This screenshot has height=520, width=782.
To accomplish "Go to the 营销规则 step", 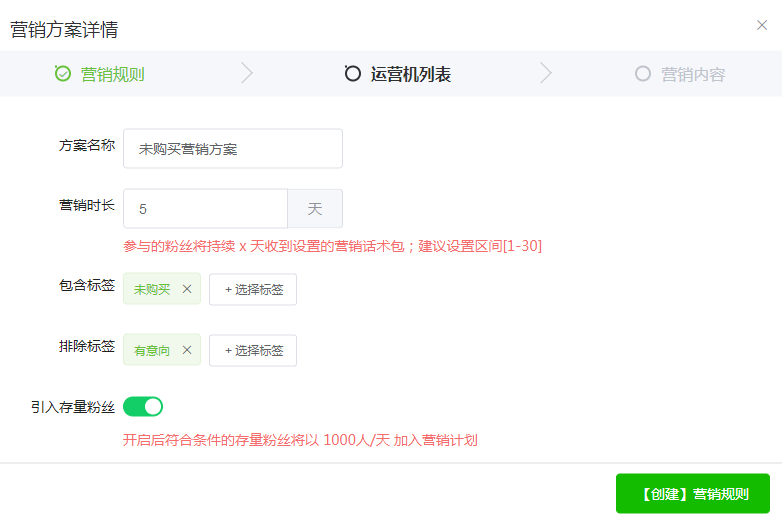I will (112, 74).
